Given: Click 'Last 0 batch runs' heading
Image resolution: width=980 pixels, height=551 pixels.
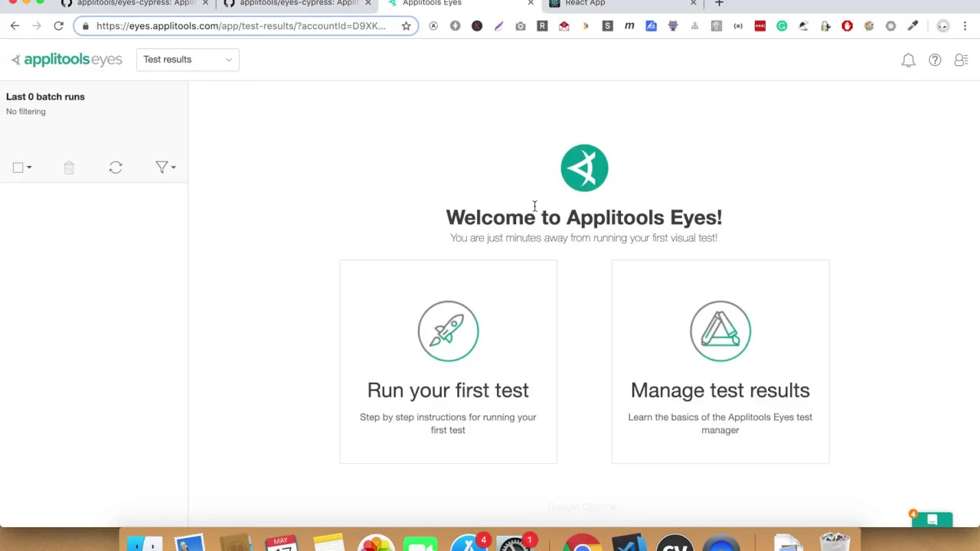Looking at the screenshot, I should pyautogui.click(x=45, y=96).
